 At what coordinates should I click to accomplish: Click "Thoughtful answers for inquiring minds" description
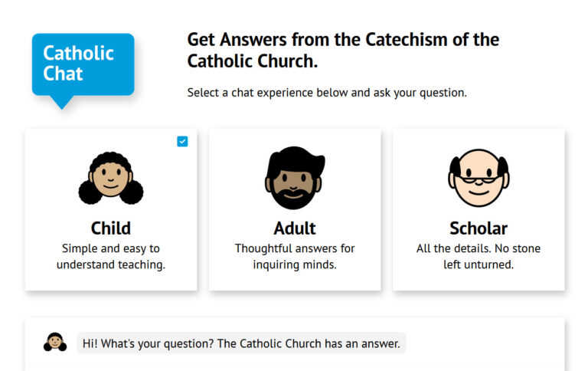295,257
